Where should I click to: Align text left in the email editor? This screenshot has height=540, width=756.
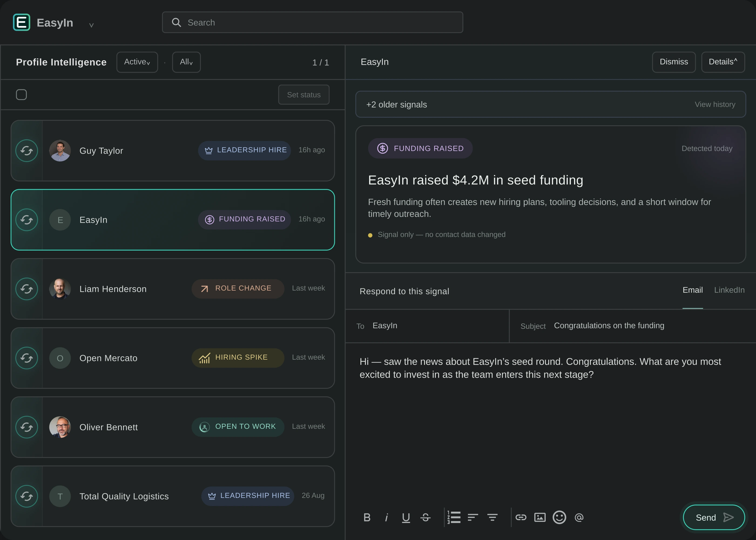(x=473, y=517)
